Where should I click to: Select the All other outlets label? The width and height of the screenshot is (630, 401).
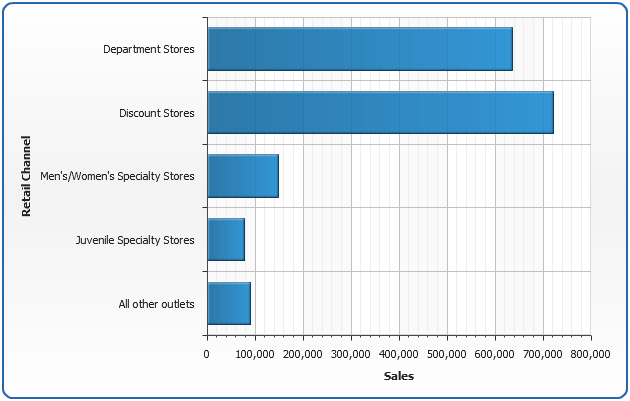[156, 304]
